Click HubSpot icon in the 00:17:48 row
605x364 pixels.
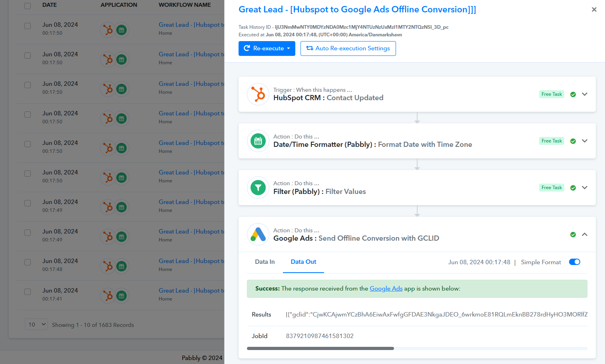(107, 266)
